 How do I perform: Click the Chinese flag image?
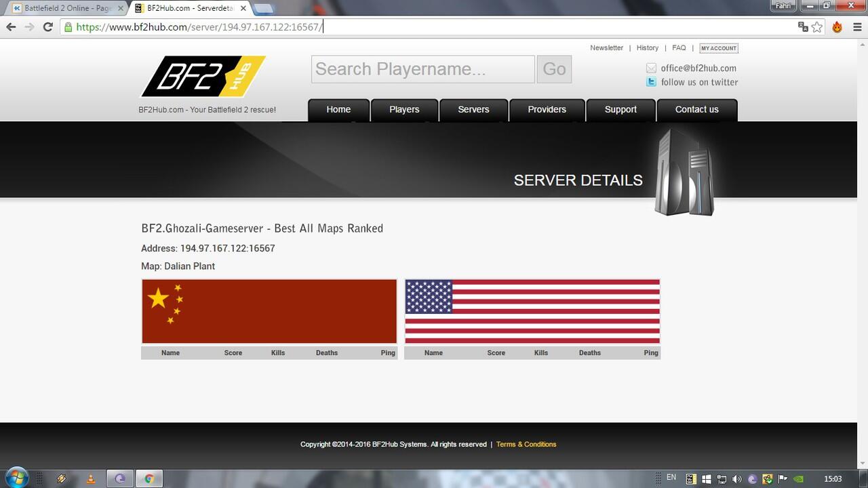point(269,312)
